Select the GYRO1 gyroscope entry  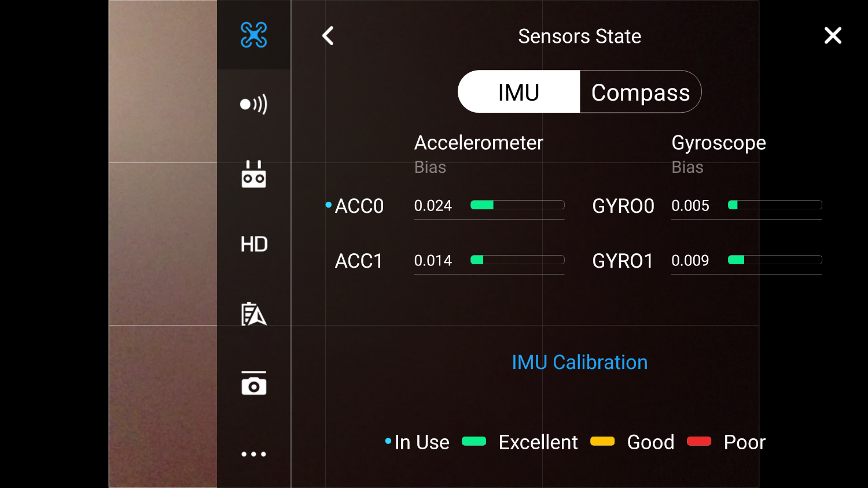point(623,261)
